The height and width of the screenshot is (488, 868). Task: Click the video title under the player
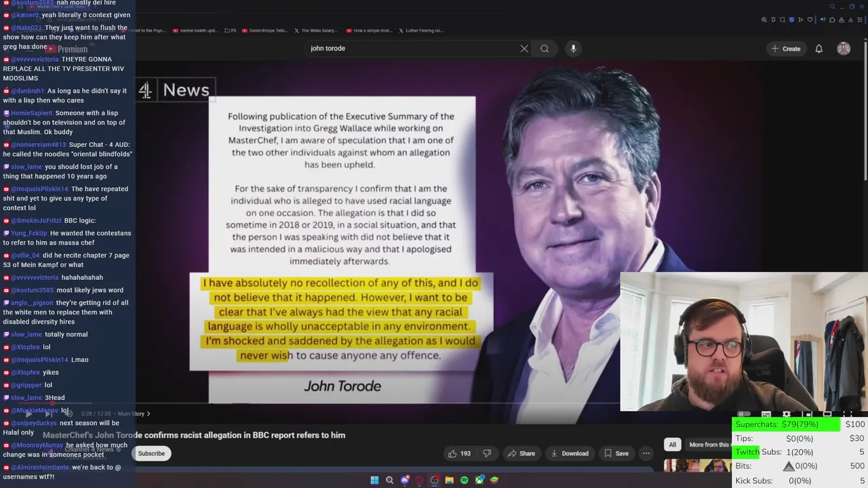(194, 435)
